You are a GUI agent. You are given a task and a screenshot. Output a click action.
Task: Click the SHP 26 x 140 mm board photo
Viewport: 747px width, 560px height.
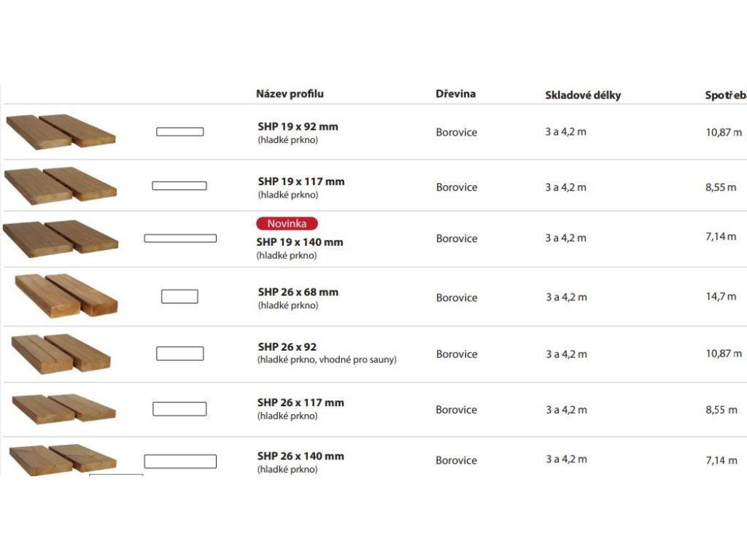(63, 460)
